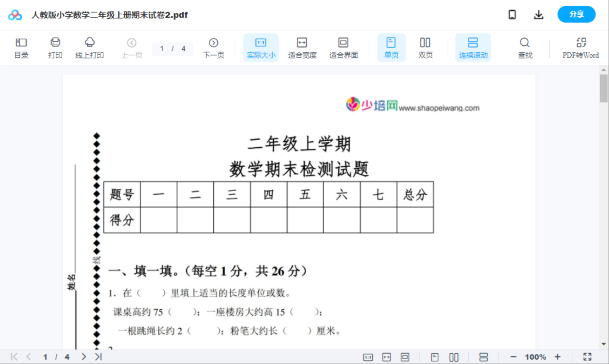This screenshot has width=609, height=364.
Task: Convert the document using PDF转Word
Action: [x=581, y=47]
